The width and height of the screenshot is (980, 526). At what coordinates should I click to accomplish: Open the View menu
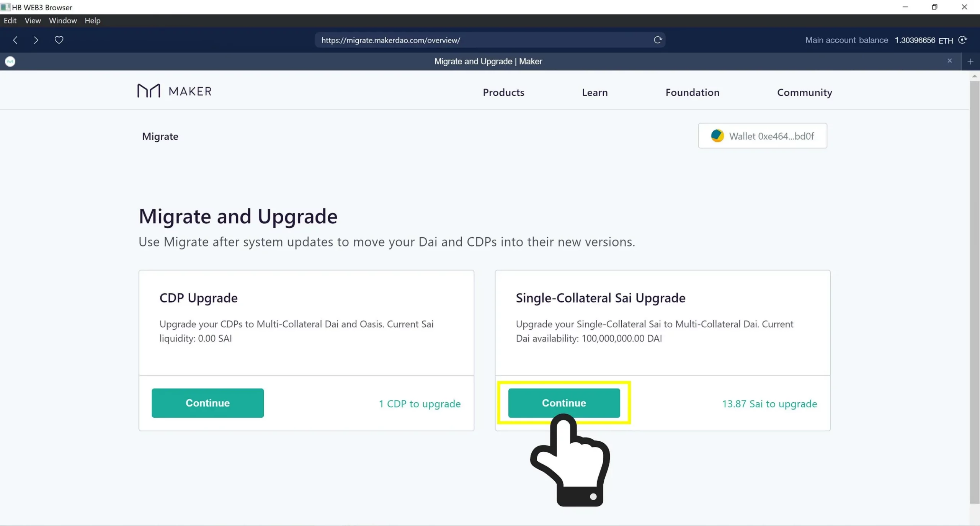(33, 21)
